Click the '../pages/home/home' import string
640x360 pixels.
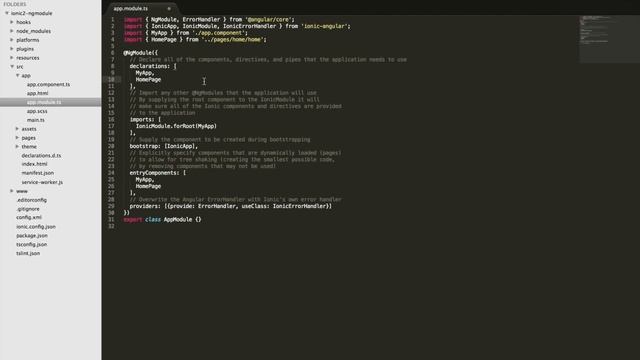232,40
